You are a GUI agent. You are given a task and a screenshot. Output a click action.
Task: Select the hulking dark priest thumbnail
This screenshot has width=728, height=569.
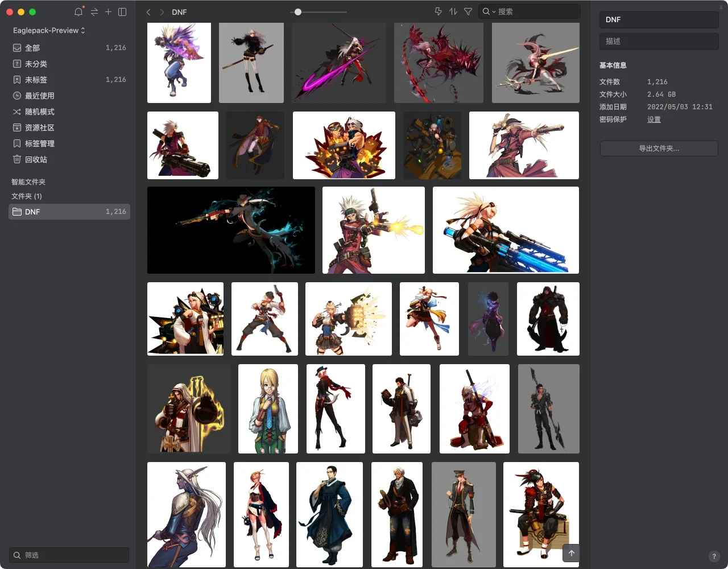(x=548, y=319)
